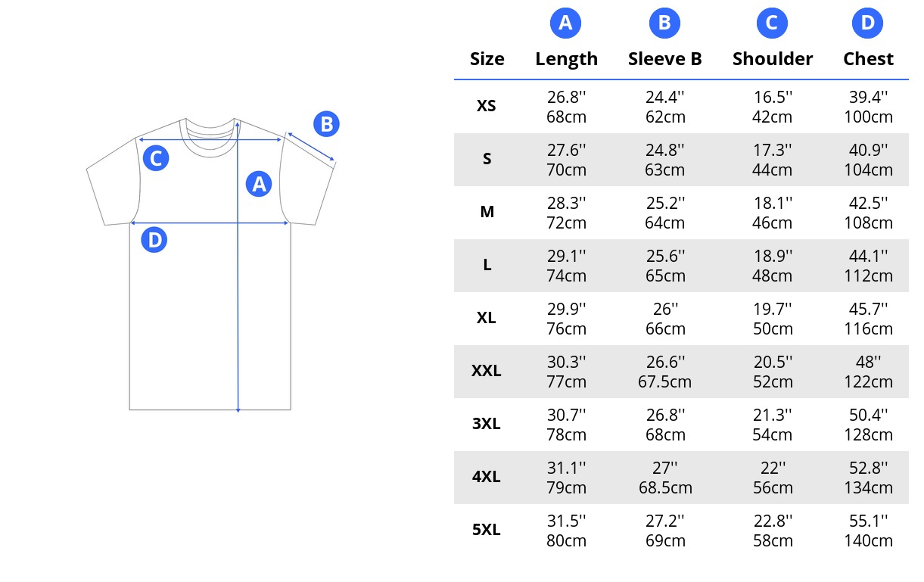Click the 72cm length value for M

(567, 223)
